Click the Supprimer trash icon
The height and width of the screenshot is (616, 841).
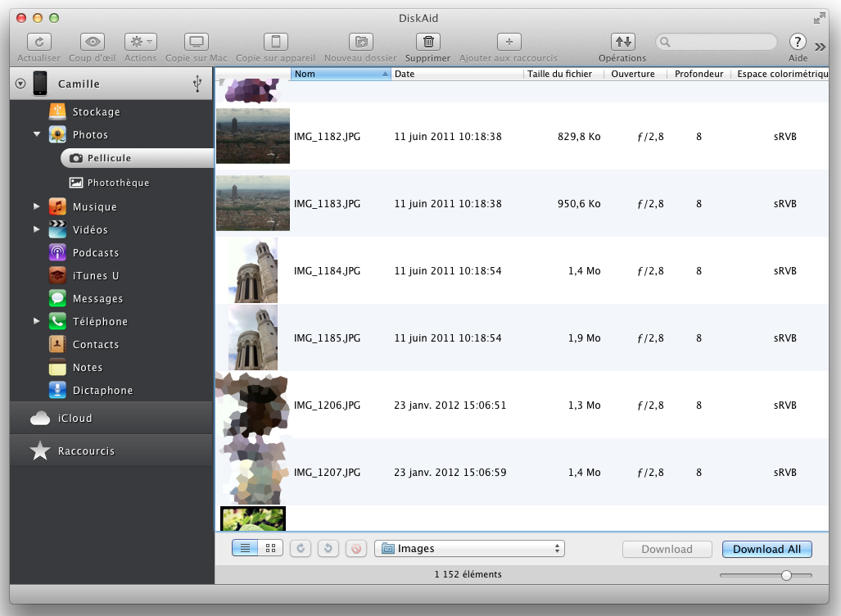427,42
